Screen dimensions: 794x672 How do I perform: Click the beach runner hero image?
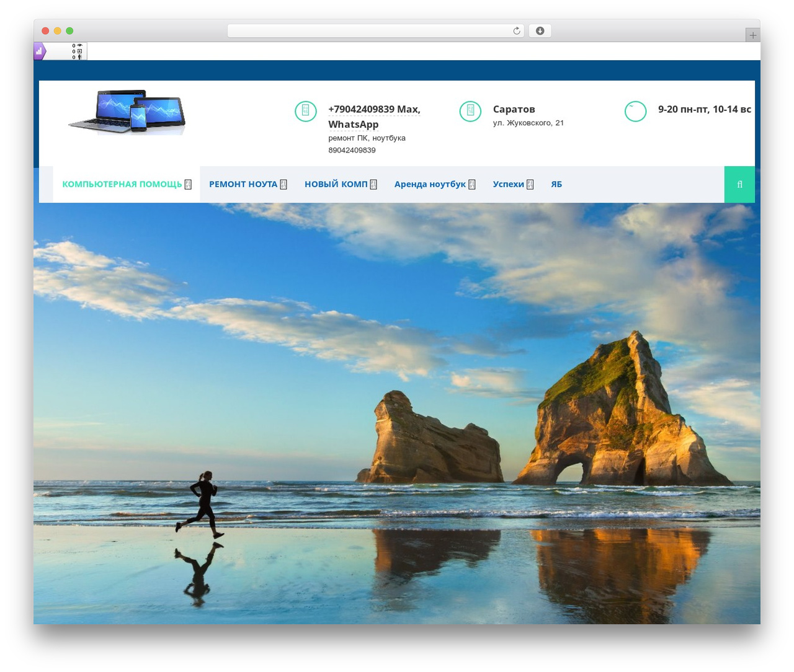point(397,413)
